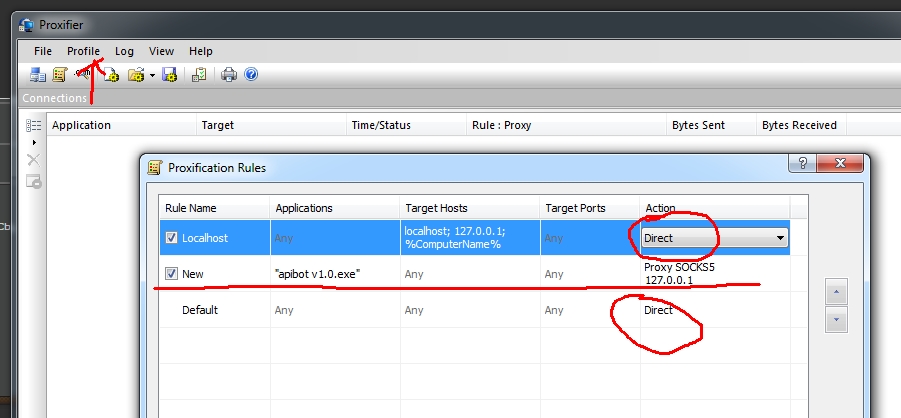Click the list view icon in Connections sidebar
Screen dimensions: 901x418
tap(33, 125)
